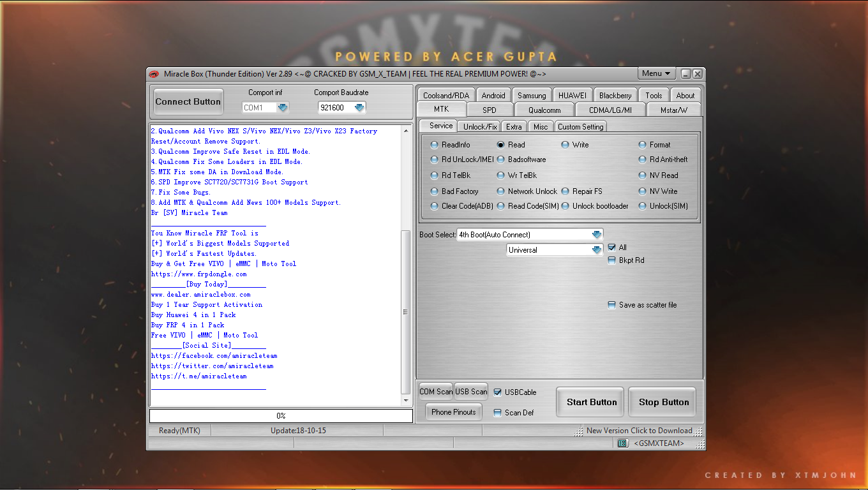Click the https://www.frpdongle.com log line
This screenshot has height=490, width=868.
click(x=198, y=274)
